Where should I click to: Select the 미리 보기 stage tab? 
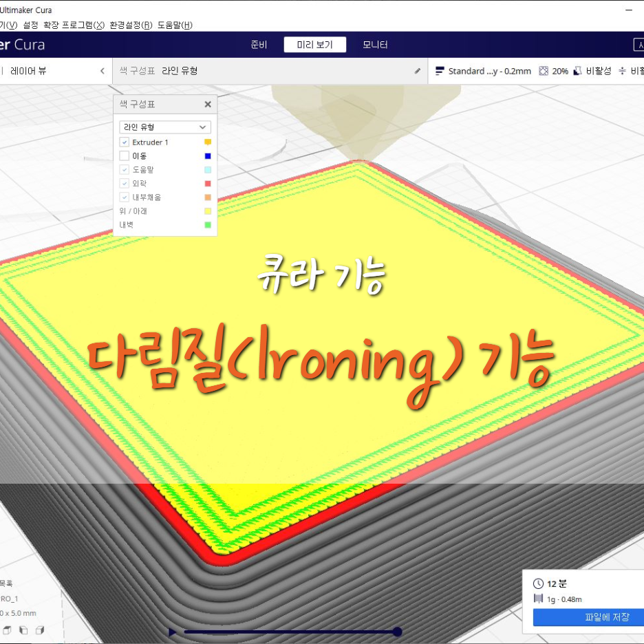(x=314, y=44)
